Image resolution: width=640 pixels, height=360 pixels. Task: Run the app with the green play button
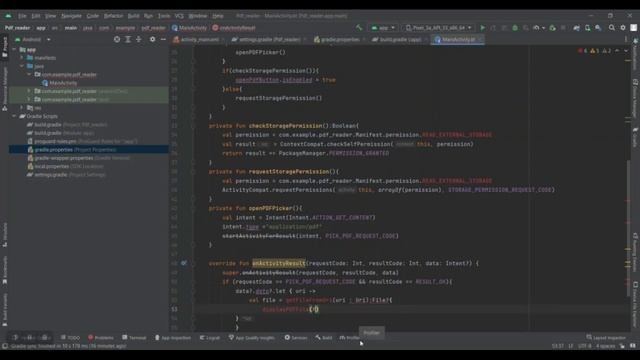pos(482,28)
